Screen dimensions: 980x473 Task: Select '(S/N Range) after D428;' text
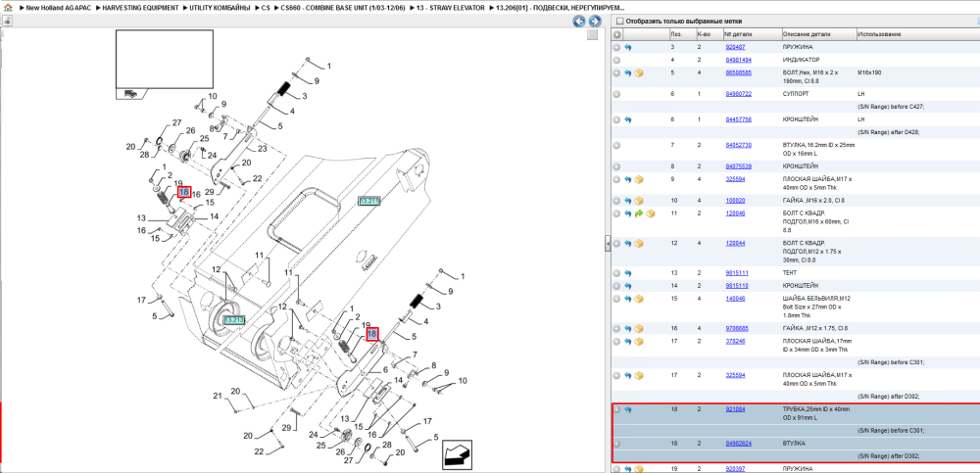(889, 132)
